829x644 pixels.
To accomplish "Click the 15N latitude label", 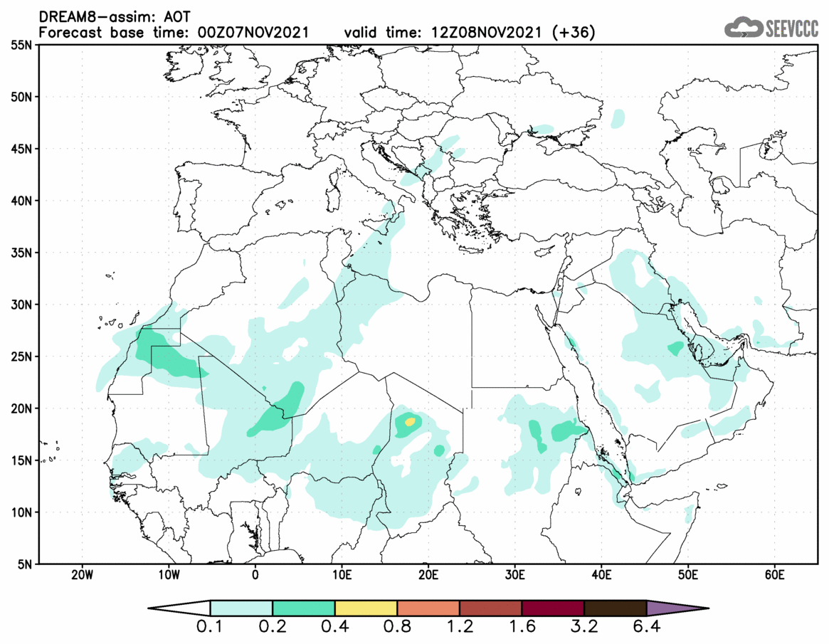I will 21,460.
